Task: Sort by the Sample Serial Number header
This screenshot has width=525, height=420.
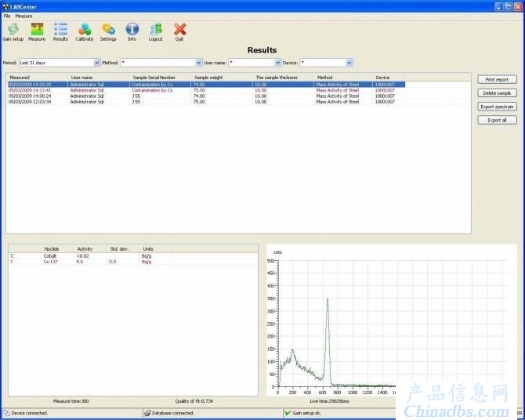Action: click(161, 78)
